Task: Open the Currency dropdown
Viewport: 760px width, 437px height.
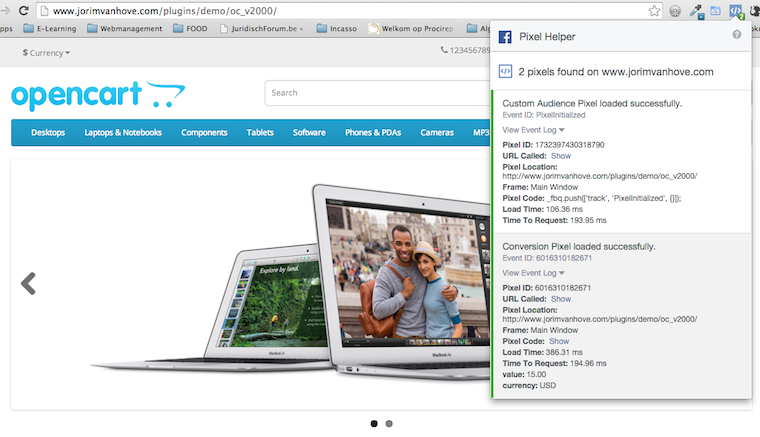Action: pos(46,53)
